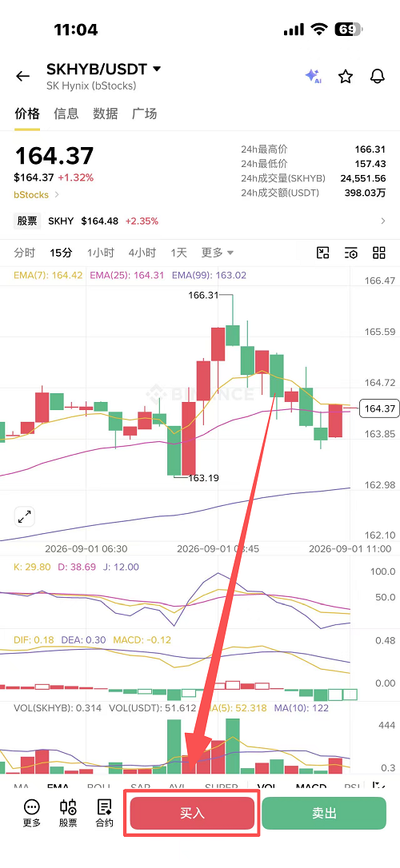Tap the status bar Wi-Fi icon
Screen dimensions: 400x868
click(320, 30)
